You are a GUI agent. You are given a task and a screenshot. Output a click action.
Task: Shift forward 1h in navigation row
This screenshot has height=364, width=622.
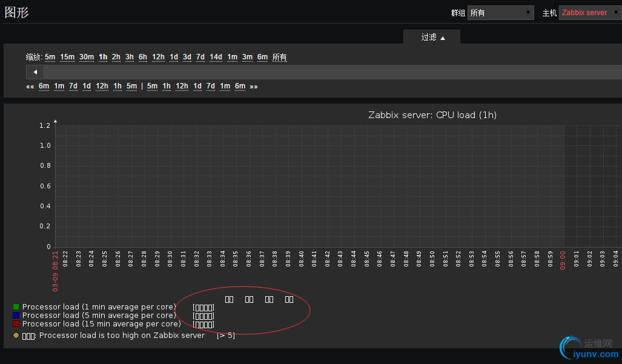coord(167,86)
